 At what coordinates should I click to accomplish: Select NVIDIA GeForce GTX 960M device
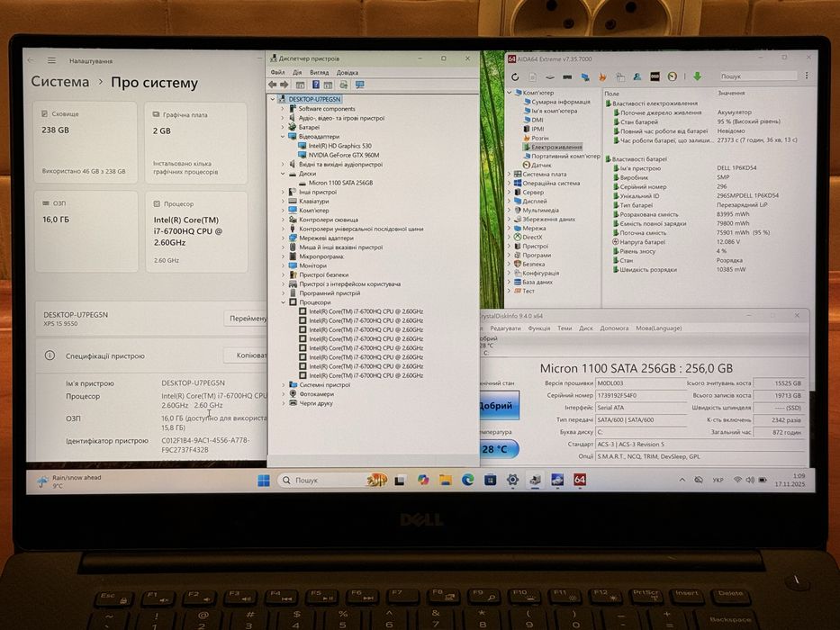343,155
